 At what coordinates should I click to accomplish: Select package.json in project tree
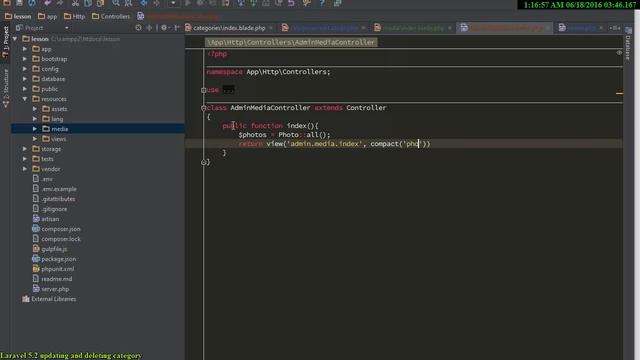point(59,259)
